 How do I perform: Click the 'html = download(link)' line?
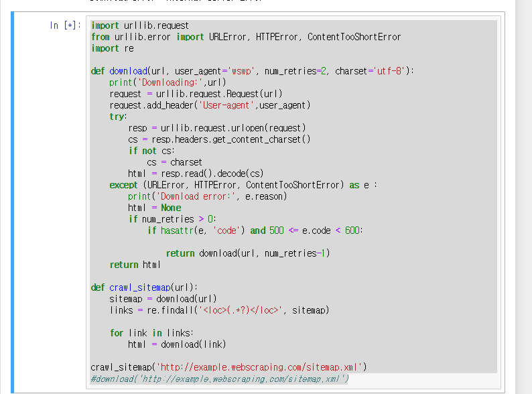coord(177,344)
